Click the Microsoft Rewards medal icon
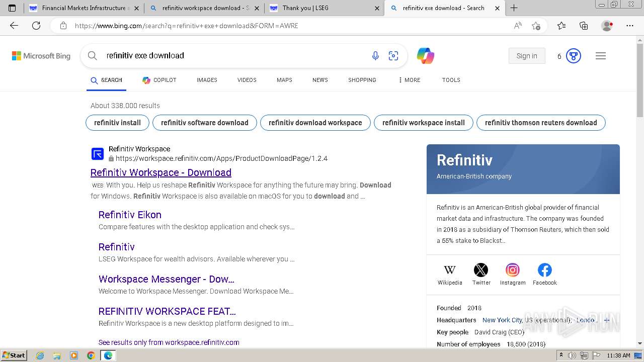This screenshot has height=362, width=644. coord(574,56)
